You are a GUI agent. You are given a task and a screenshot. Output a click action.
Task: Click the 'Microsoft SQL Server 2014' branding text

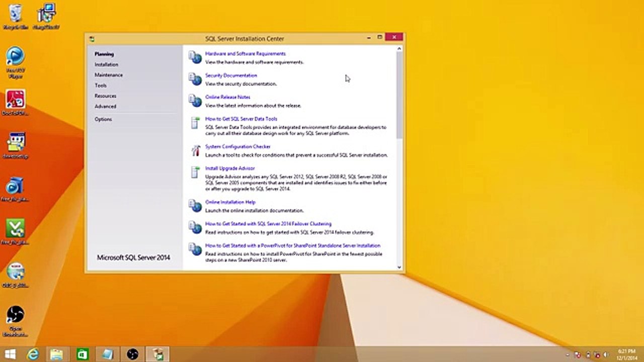[x=133, y=257]
